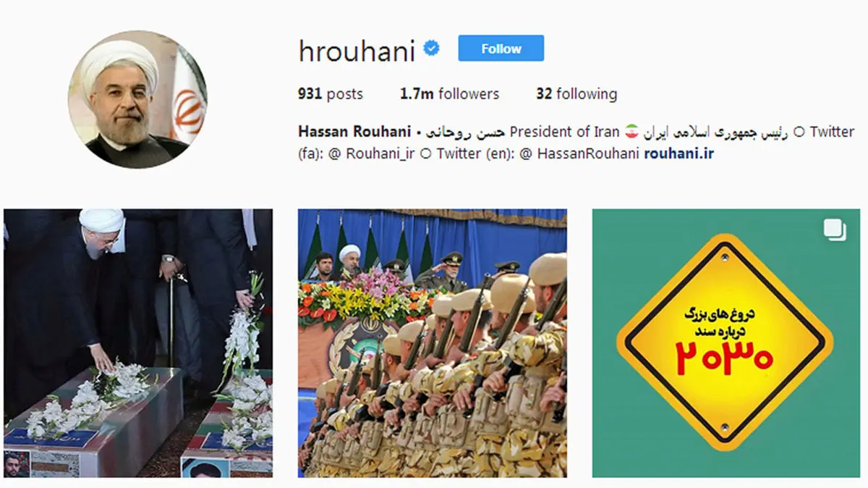This screenshot has height=488, width=868.
Task: Click the President of Iran text
Action: click(x=564, y=132)
